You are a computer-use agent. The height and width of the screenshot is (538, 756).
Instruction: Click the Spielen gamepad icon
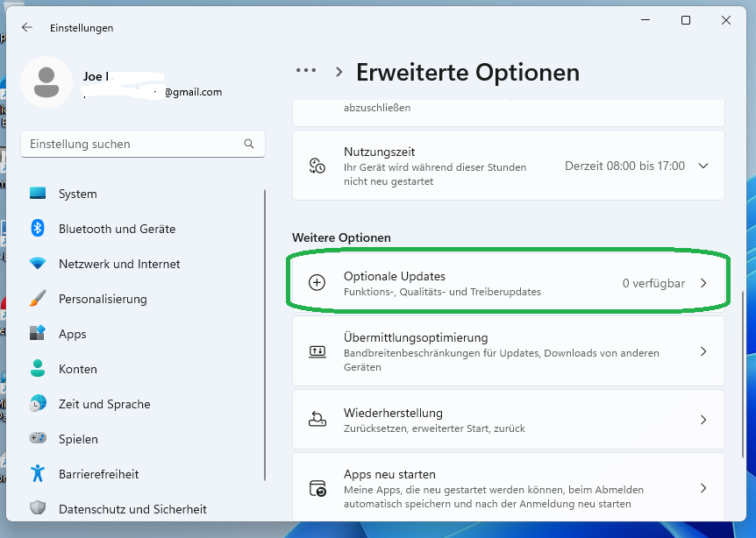coord(38,439)
